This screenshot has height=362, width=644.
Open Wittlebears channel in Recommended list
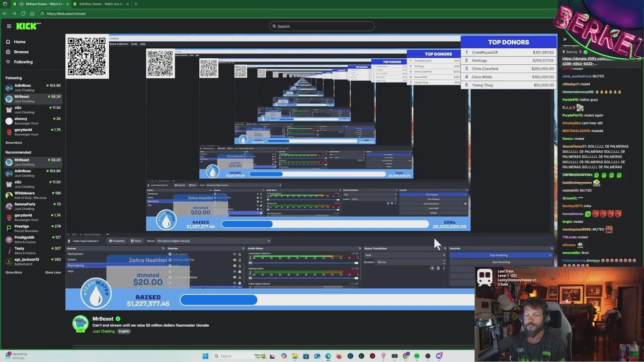[x=33, y=195]
